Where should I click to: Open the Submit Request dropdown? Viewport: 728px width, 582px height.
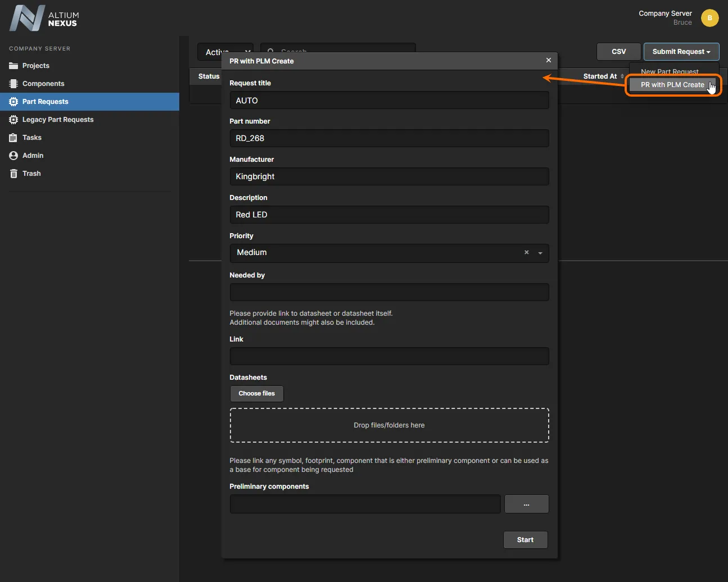pyautogui.click(x=681, y=52)
